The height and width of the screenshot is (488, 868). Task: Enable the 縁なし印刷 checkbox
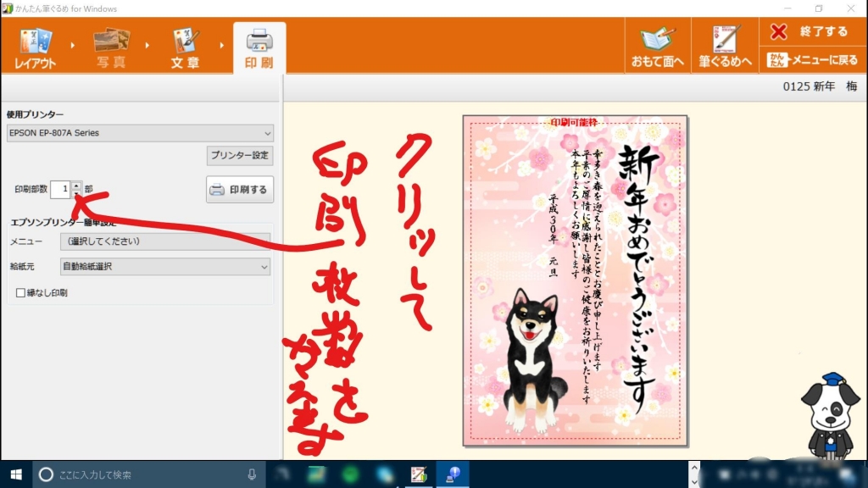pyautogui.click(x=20, y=292)
